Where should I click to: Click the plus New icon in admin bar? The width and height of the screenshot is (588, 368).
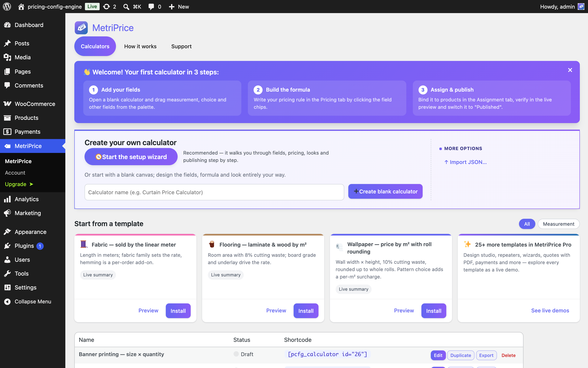click(171, 7)
